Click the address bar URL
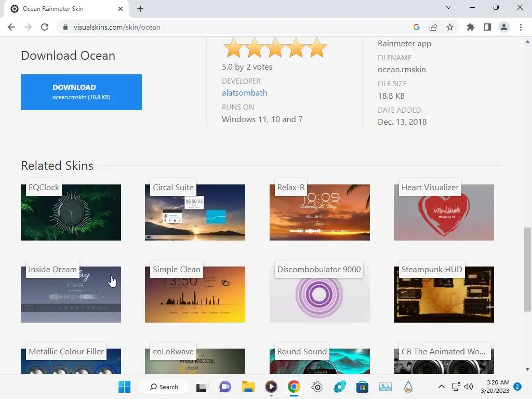Screen dimensions: 532x399 tap(117, 27)
